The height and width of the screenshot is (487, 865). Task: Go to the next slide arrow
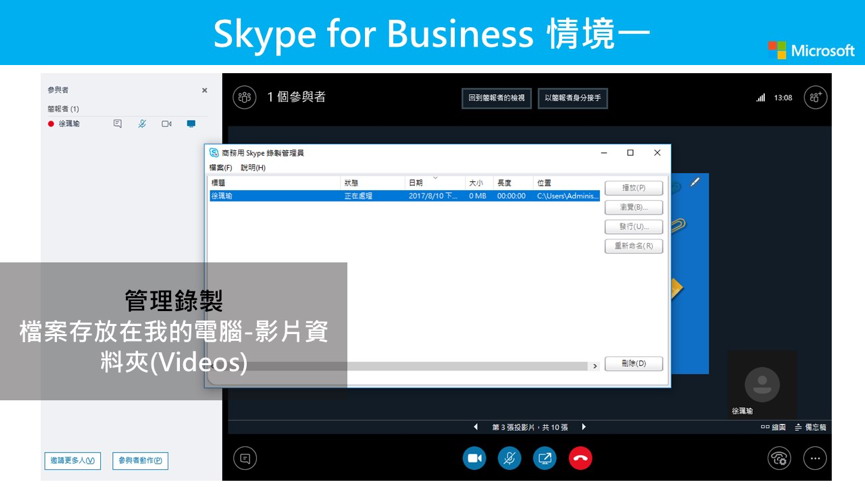584,427
